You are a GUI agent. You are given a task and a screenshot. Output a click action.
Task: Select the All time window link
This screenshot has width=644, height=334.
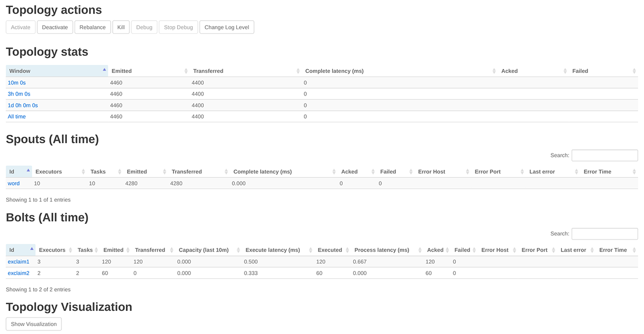pyautogui.click(x=17, y=117)
